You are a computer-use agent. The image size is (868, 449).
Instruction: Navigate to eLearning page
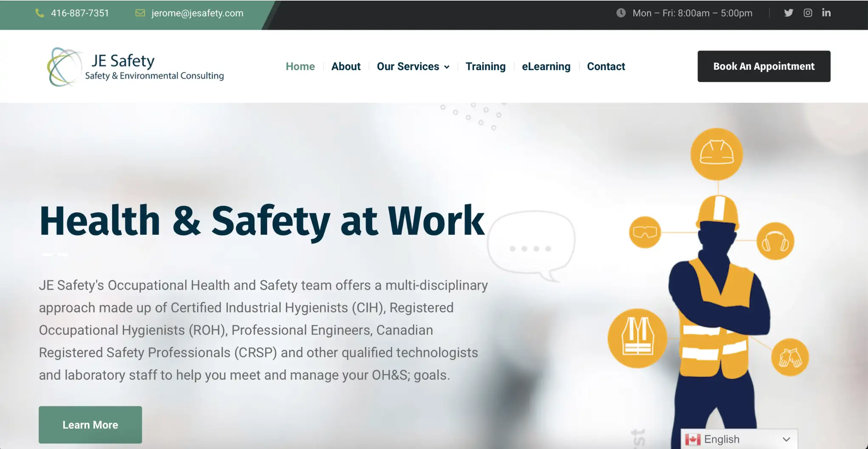(546, 66)
